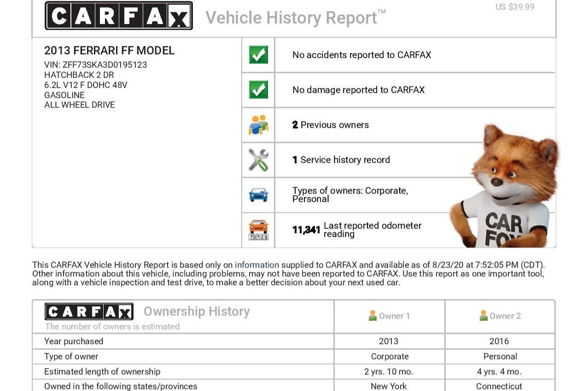588x391 pixels.
Task: Click the 'Ownership History' section heading
Action: tap(197, 311)
